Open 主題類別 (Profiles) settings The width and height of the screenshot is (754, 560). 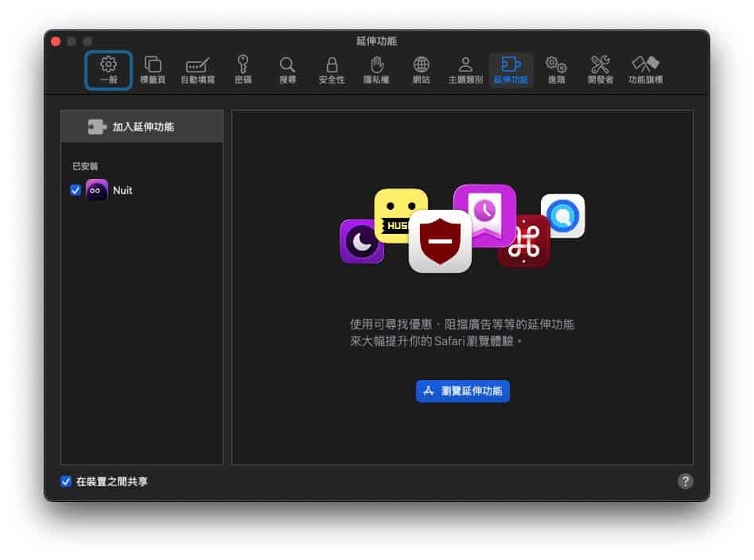click(465, 70)
